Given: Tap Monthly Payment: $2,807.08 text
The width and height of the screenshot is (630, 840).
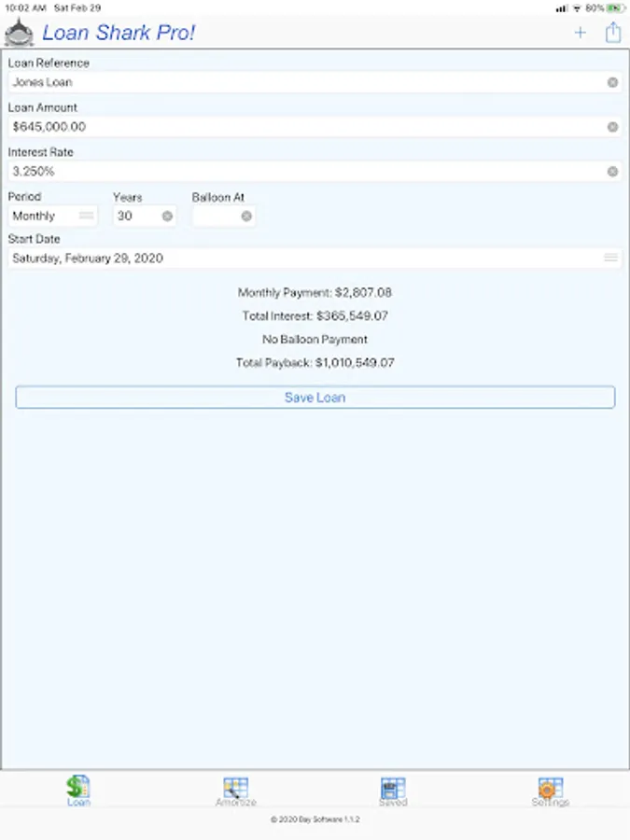Looking at the screenshot, I should pos(315,292).
